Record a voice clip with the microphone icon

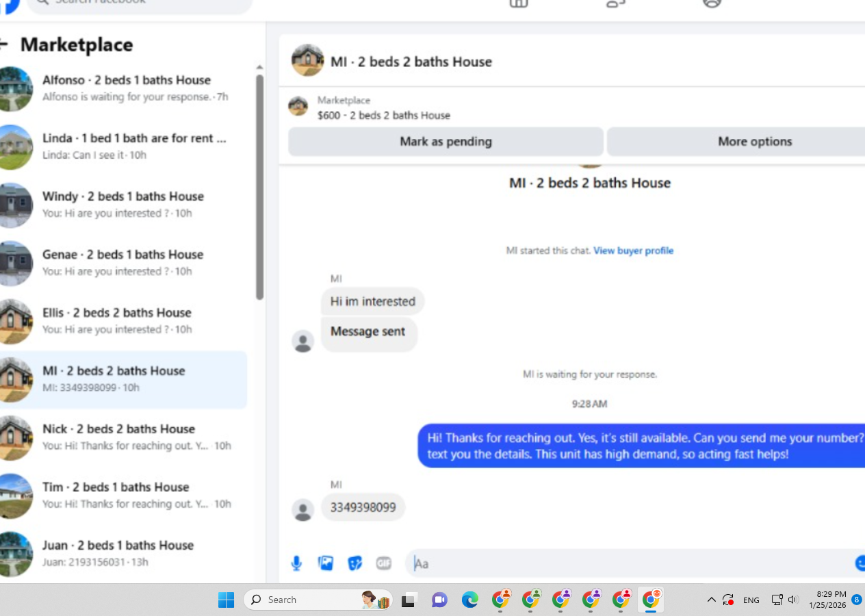pos(296,563)
